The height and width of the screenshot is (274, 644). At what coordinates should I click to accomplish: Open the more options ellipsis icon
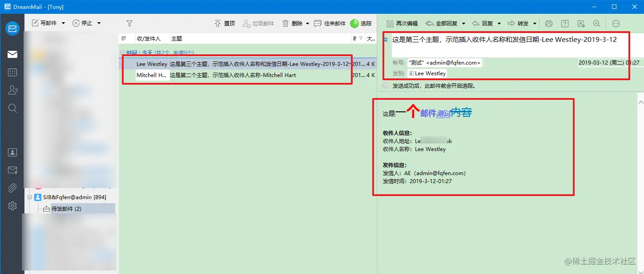coord(616,23)
